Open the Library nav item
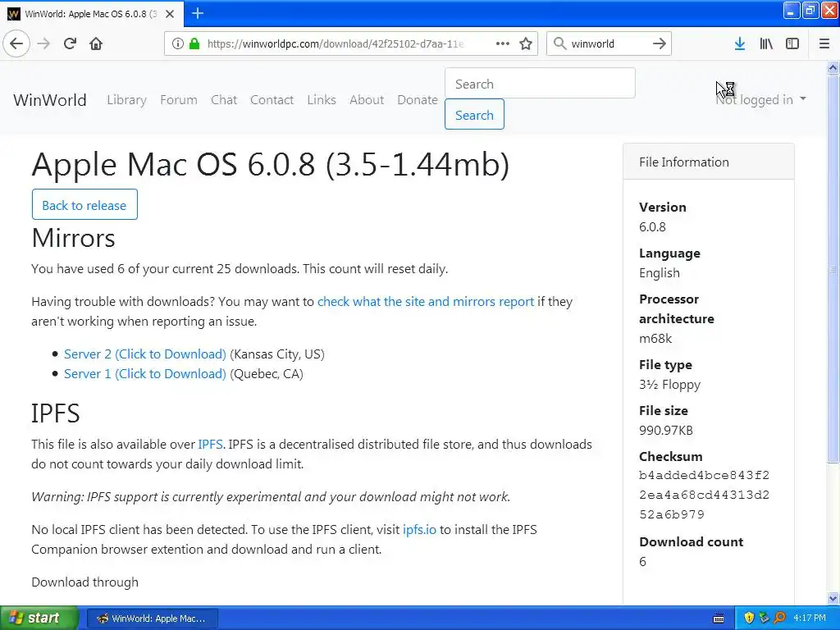Image resolution: width=840 pixels, height=630 pixels. point(126,99)
